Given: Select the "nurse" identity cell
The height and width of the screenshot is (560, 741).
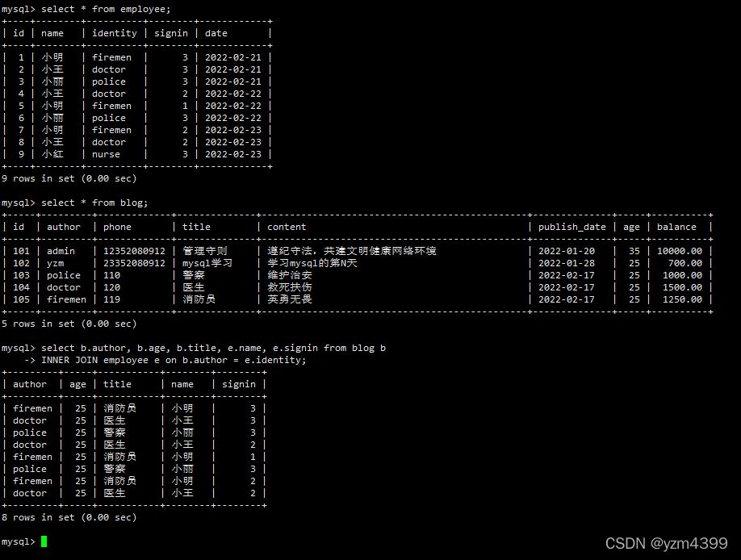Looking at the screenshot, I should [106, 154].
